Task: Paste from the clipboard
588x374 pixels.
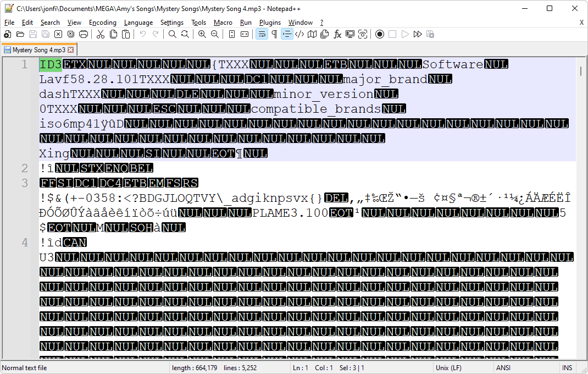Action: [x=127, y=34]
